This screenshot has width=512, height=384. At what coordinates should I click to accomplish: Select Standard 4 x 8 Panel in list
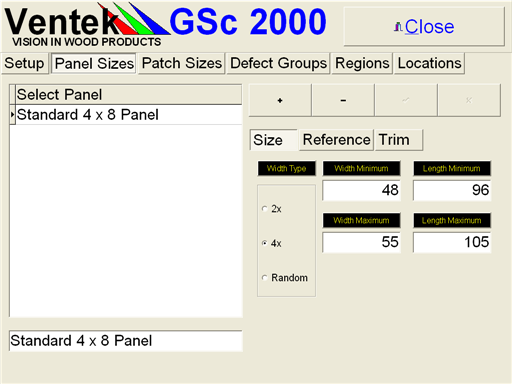pos(129,115)
